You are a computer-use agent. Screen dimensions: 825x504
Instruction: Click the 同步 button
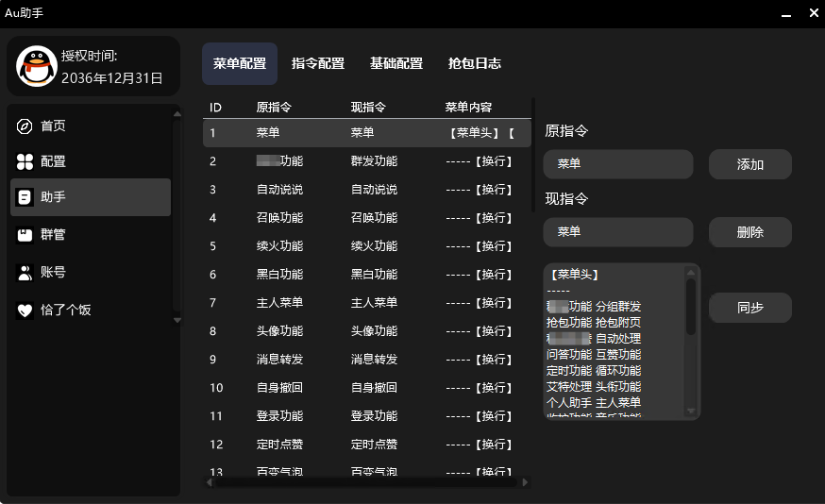[x=750, y=308]
